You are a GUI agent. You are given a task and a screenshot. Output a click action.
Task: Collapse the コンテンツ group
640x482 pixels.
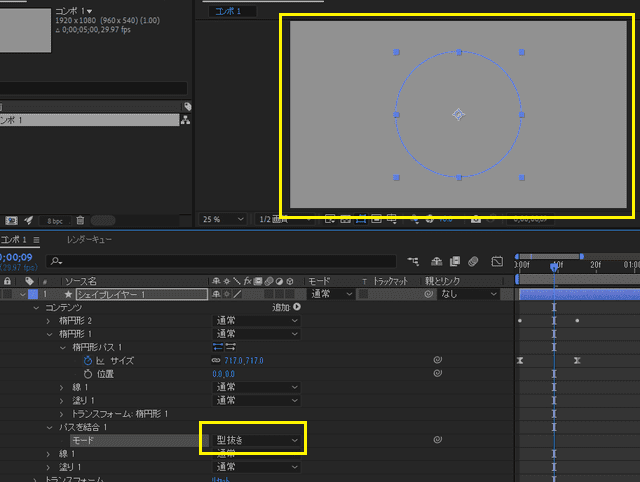pos(36,308)
